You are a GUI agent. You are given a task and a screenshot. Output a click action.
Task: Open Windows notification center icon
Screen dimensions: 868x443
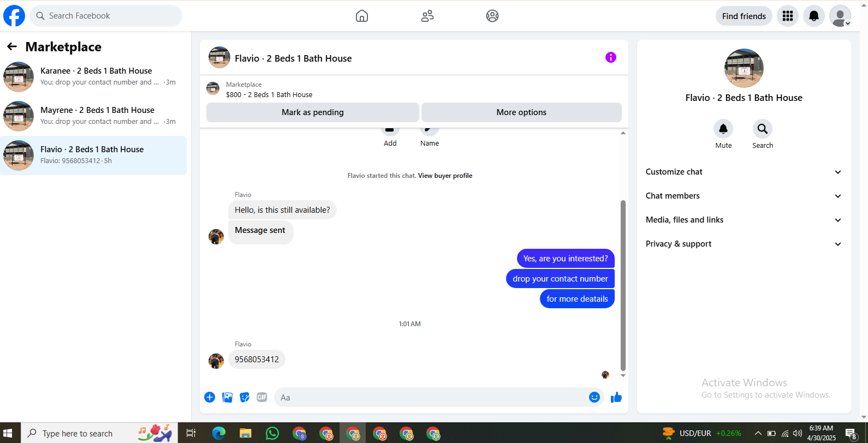(x=851, y=433)
